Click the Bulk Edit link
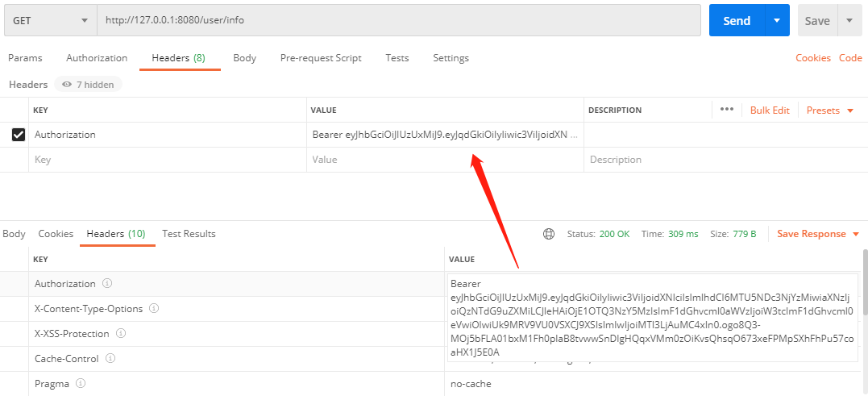Viewport: 868px width, 396px height. coord(770,110)
